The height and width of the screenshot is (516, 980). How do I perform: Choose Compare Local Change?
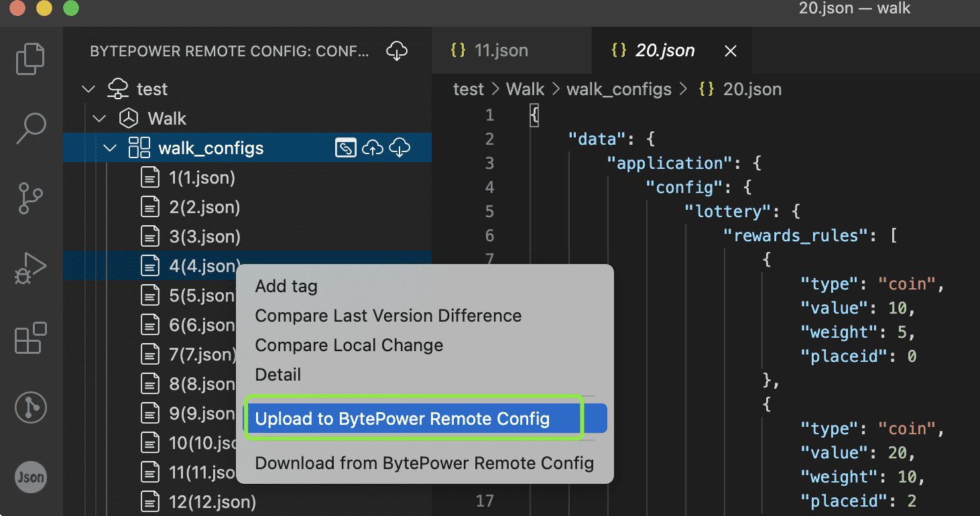(349, 345)
